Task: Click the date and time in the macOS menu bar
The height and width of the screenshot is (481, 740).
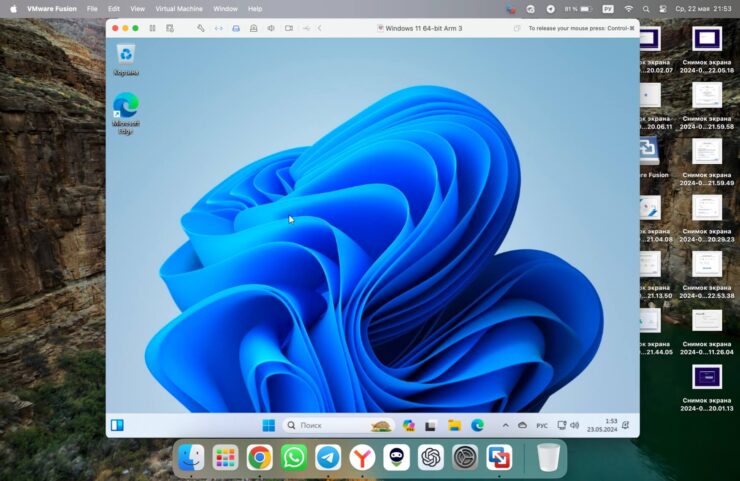Action: click(x=703, y=9)
